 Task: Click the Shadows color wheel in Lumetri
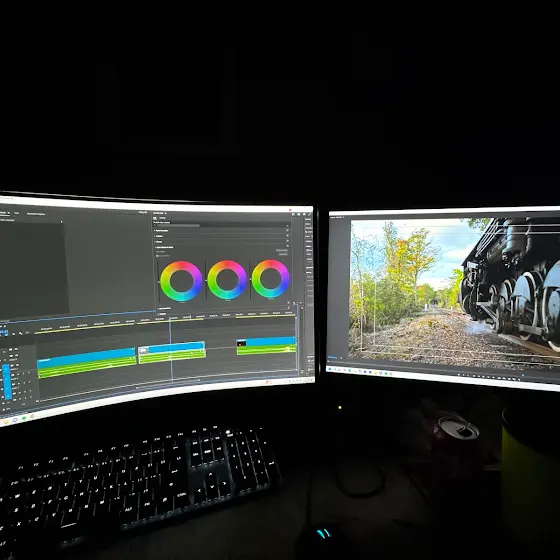(x=181, y=281)
